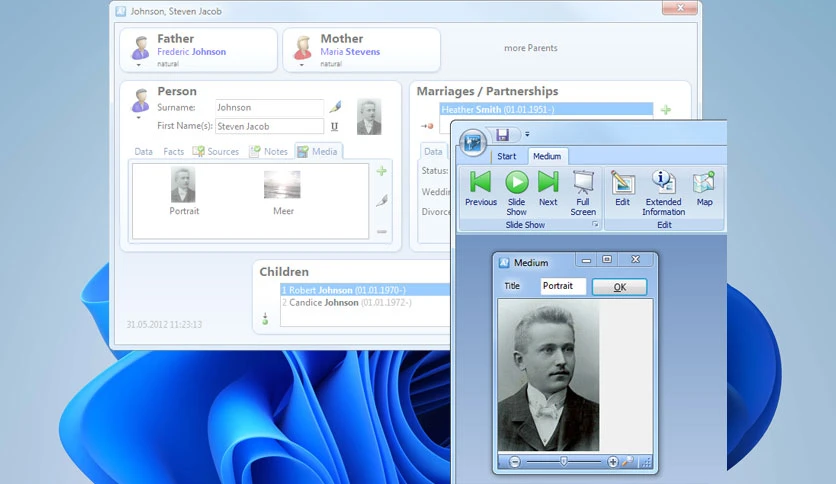Viewport: 836px width, 484px height.
Task: Click the Surname field with Johnson
Action: click(269, 107)
